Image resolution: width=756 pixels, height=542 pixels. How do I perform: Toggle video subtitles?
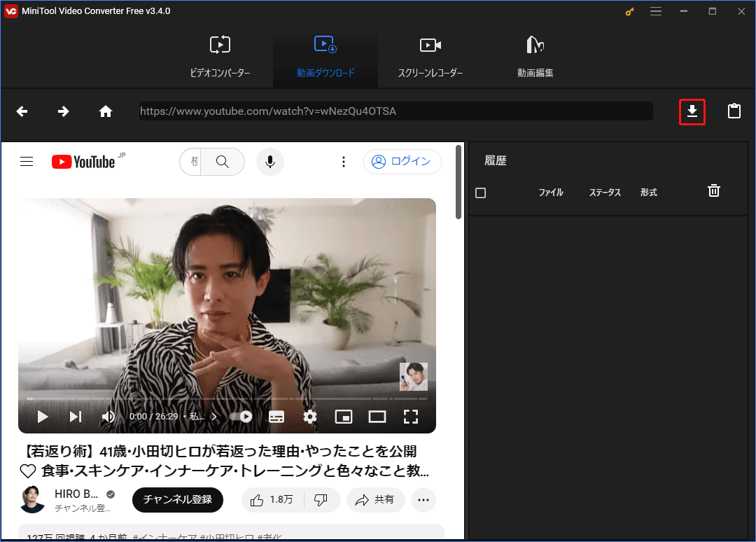coord(276,417)
